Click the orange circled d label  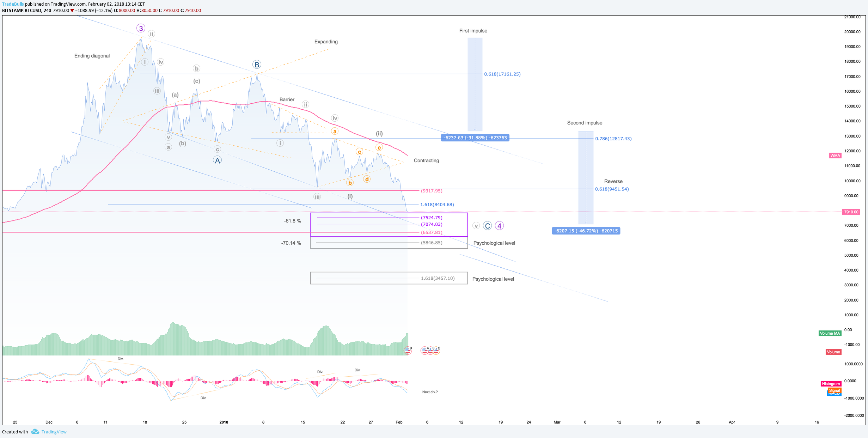(367, 179)
